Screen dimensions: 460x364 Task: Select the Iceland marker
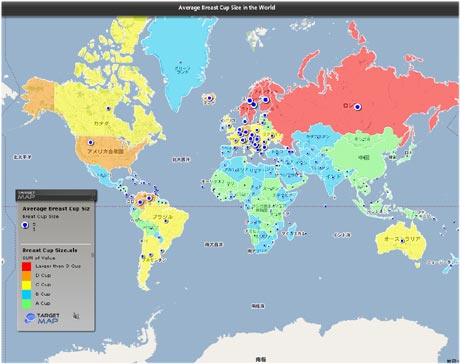209,98
